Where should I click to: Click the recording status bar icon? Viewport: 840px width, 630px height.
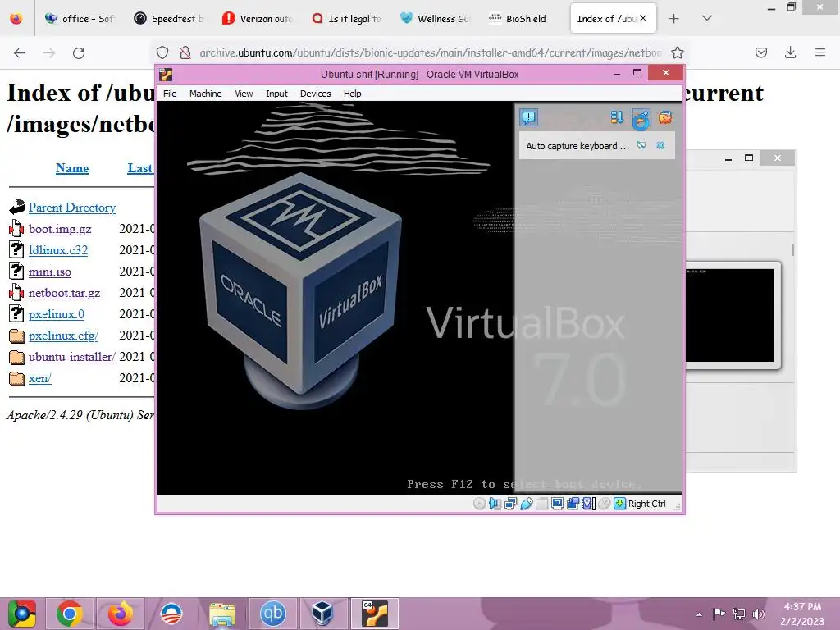pyautogui.click(x=573, y=504)
